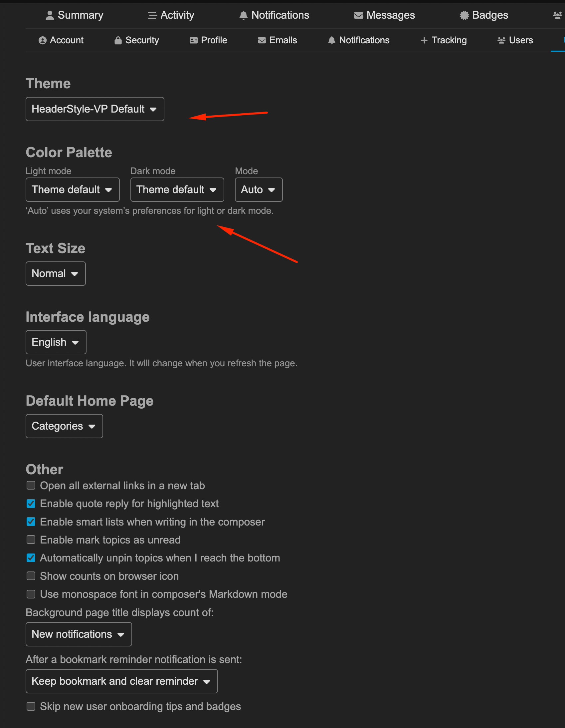Open the HeaderStyle-VP Default theme dropdown
Image resolution: width=565 pixels, height=728 pixels.
click(94, 109)
